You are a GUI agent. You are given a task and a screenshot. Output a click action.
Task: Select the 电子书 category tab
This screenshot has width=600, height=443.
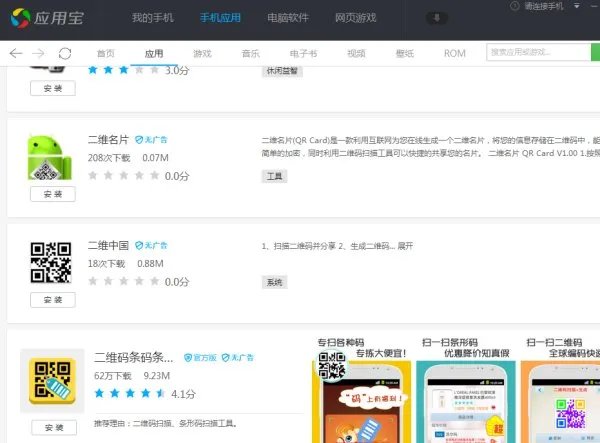(303, 53)
